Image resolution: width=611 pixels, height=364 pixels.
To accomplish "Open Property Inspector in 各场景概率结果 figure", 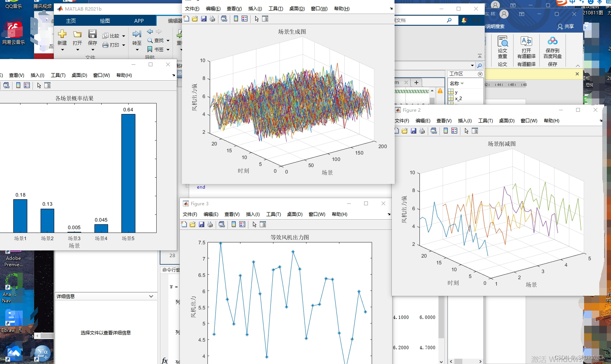I will tap(47, 85).
